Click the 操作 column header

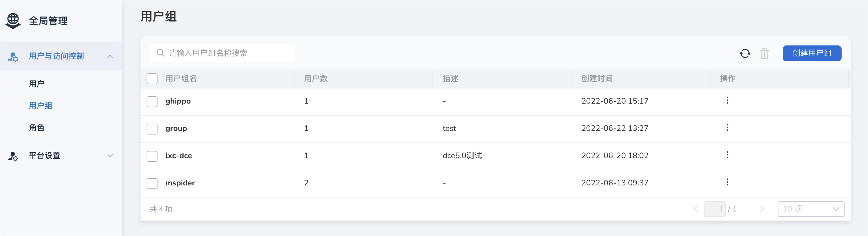click(x=728, y=79)
